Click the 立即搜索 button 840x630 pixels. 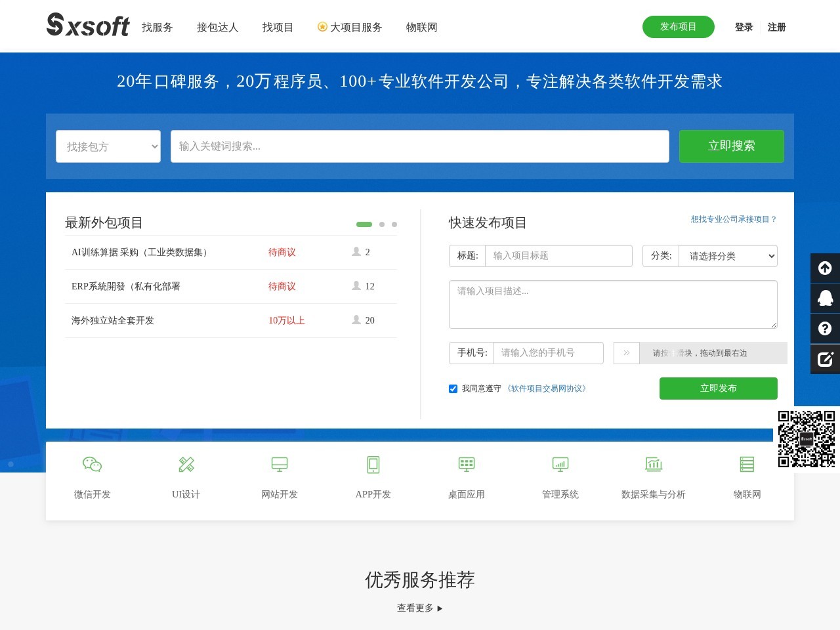(x=732, y=146)
